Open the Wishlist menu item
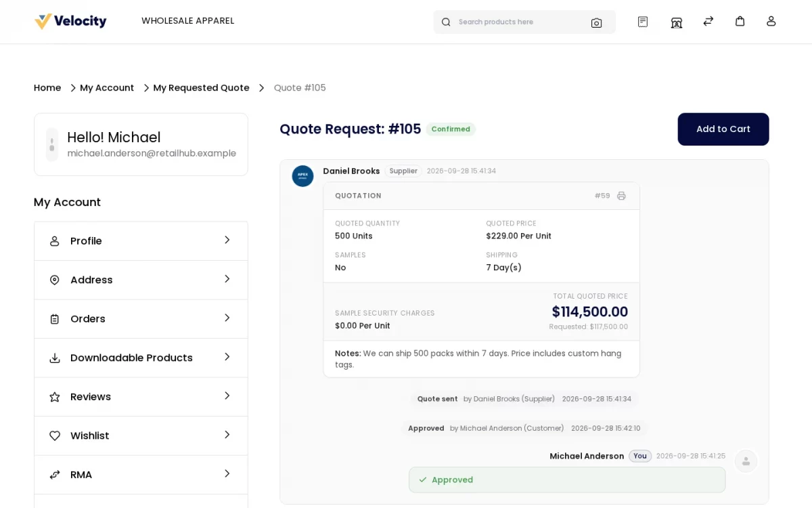This screenshot has height=508, width=812. 141,436
